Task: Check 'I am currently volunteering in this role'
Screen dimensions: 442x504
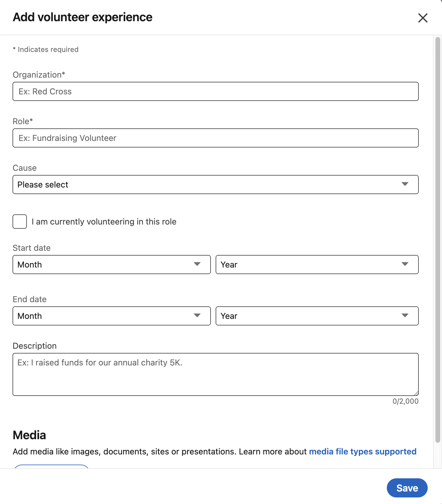Action: 19,222
